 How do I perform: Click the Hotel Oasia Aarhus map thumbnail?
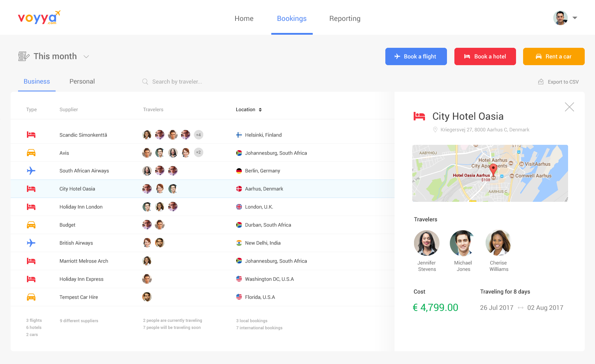[490, 173]
